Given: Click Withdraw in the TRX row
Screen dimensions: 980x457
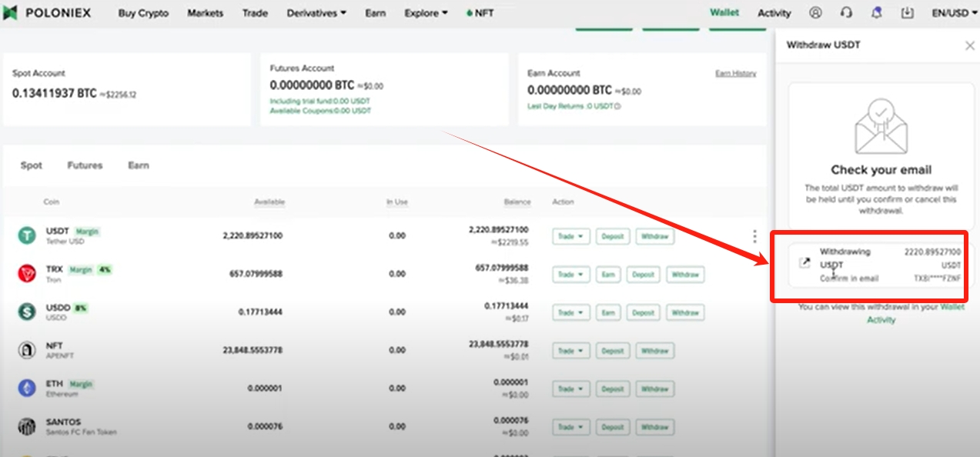Looking at the screenshot, I should tap(685, 274).
